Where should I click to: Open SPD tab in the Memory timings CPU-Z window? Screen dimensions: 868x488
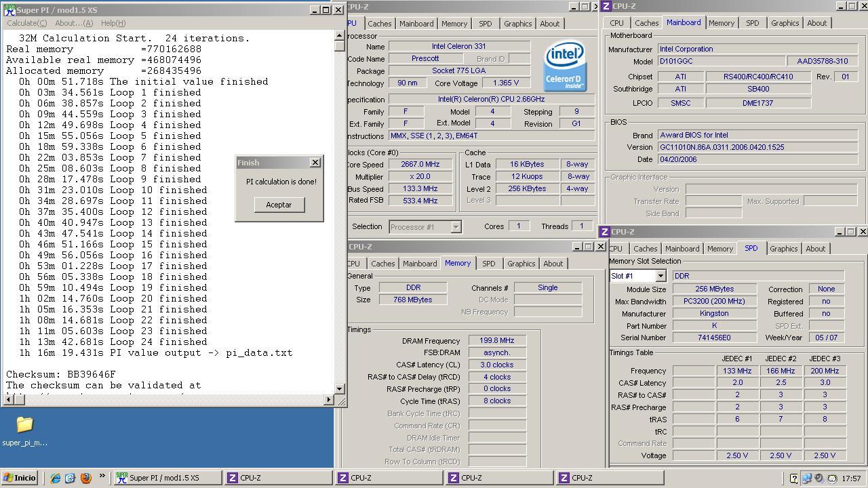[488, 264]
